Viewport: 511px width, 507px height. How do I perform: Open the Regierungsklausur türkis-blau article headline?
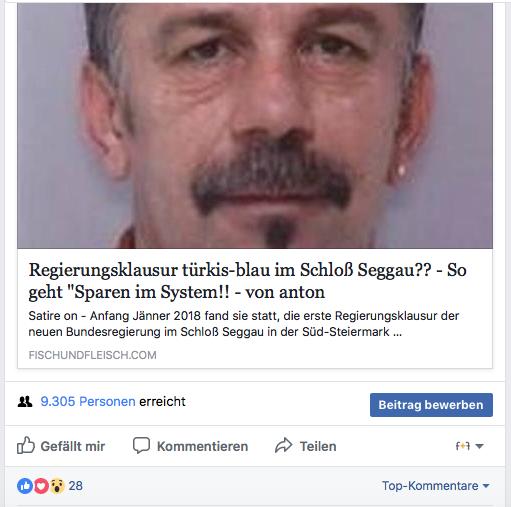click(247, 281)
